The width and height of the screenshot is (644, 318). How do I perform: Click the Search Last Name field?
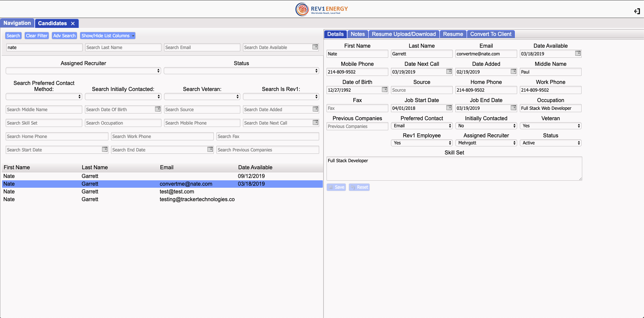tap(123, 47)
